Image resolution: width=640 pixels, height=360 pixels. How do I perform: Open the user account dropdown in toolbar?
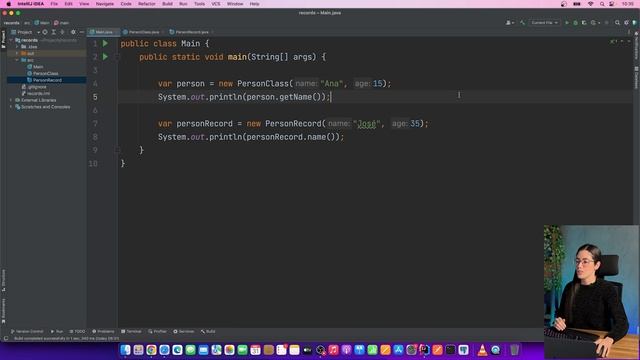pos(510,23)
